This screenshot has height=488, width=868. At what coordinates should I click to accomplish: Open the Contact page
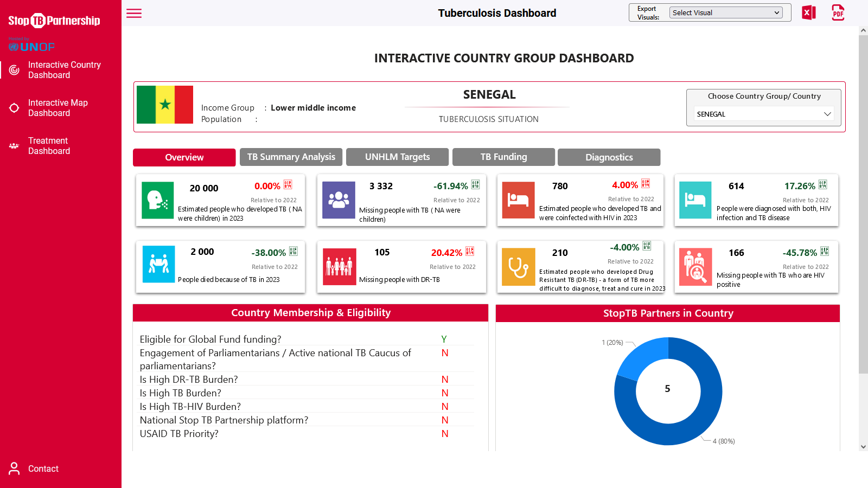(x=43, y=468)
